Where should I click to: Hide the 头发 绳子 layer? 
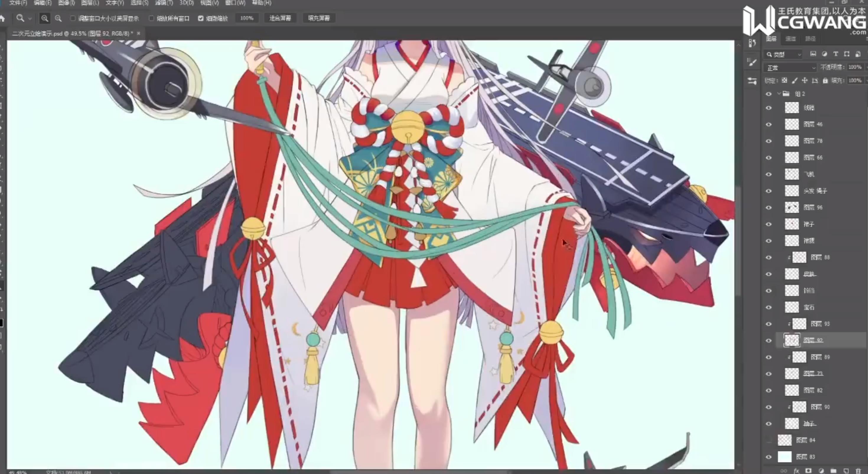(x=768, y=191)
